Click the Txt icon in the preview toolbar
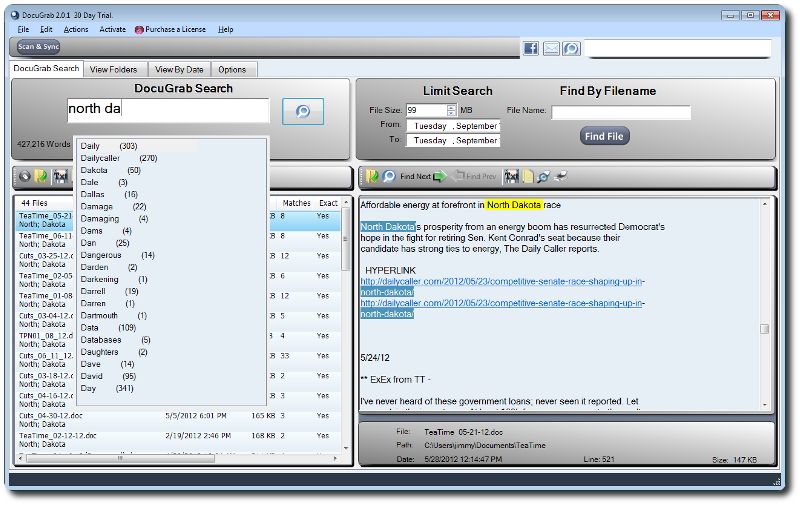This screenshot has width=800, height=505. click(x=511, y=176)
